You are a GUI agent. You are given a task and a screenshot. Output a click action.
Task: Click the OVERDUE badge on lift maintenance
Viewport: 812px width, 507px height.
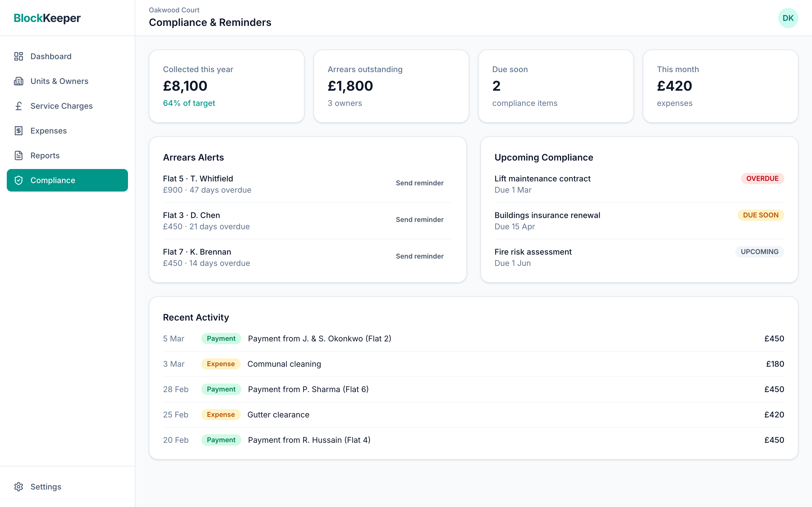pos(762,178)
